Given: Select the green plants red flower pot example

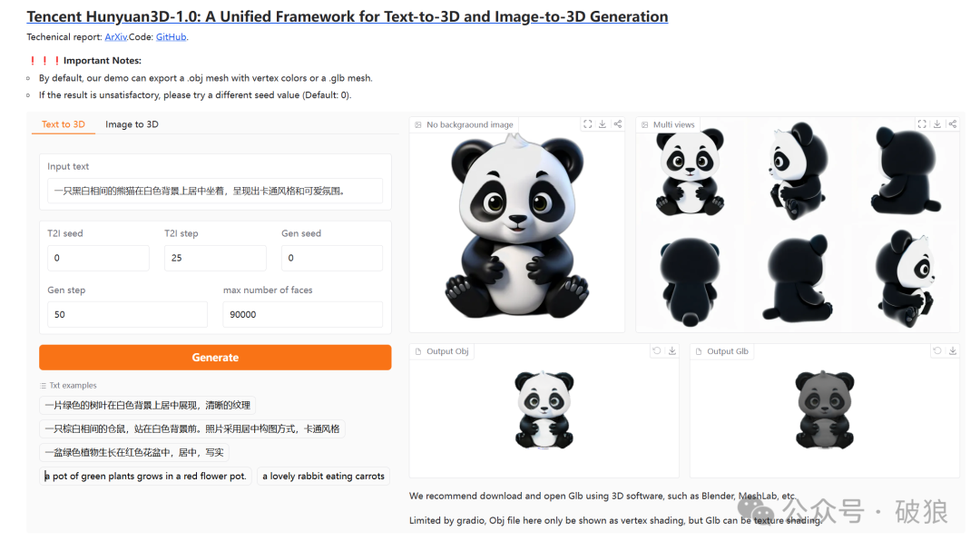Looking at the screenshot, I should [x=145, y=476].
